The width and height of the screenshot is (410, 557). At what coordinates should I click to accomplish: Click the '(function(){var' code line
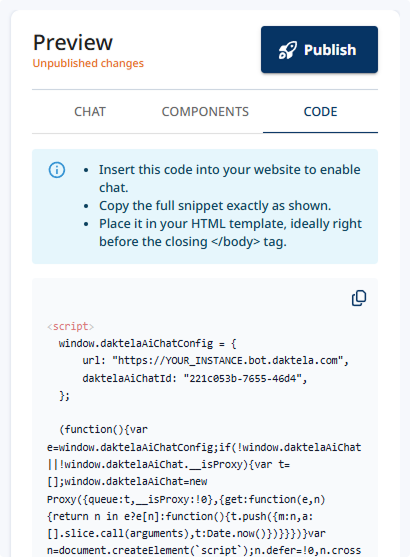(x=103, y=429)
